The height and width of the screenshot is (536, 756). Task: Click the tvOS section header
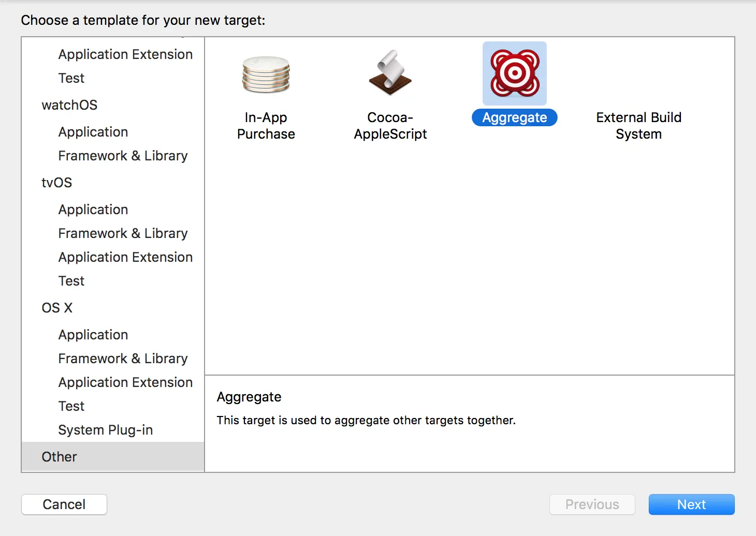57,183
